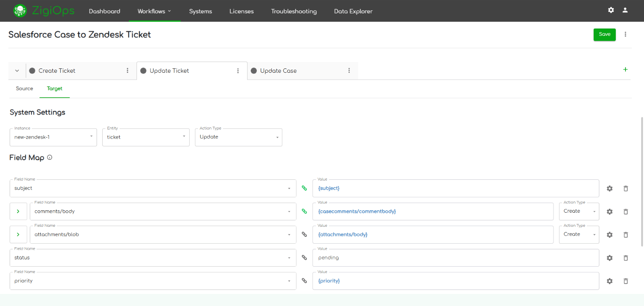Open Action Type dropdown for comments/body row

click(x=579, y=212)
